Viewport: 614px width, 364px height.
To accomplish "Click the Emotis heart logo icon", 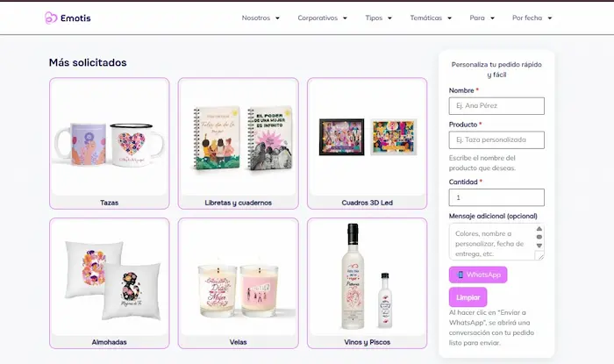I will (x=51, y=18).
